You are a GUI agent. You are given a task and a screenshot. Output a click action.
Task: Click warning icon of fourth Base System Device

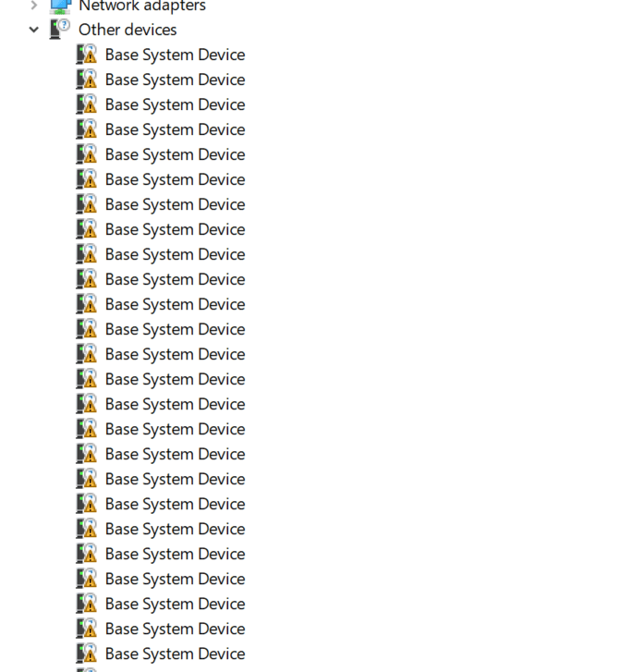tap(87, 129)
